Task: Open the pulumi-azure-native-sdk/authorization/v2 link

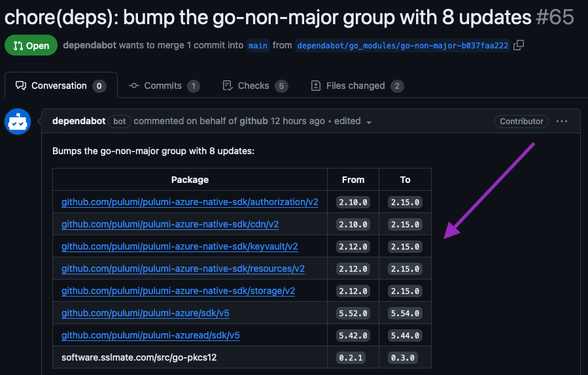Action: point(190,202)
